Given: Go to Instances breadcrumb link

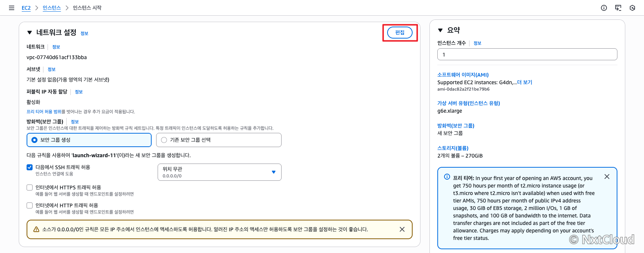Looking at the screenshot, I should 52,8.
